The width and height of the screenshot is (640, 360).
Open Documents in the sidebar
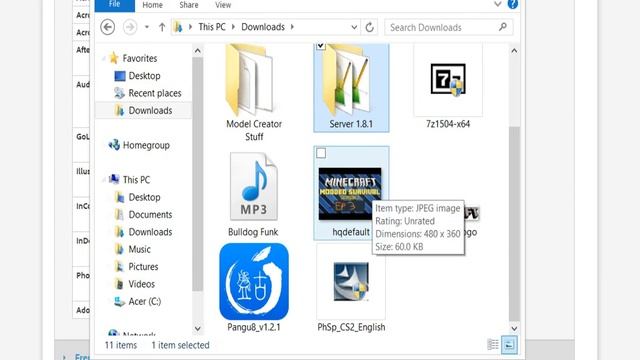150,215
